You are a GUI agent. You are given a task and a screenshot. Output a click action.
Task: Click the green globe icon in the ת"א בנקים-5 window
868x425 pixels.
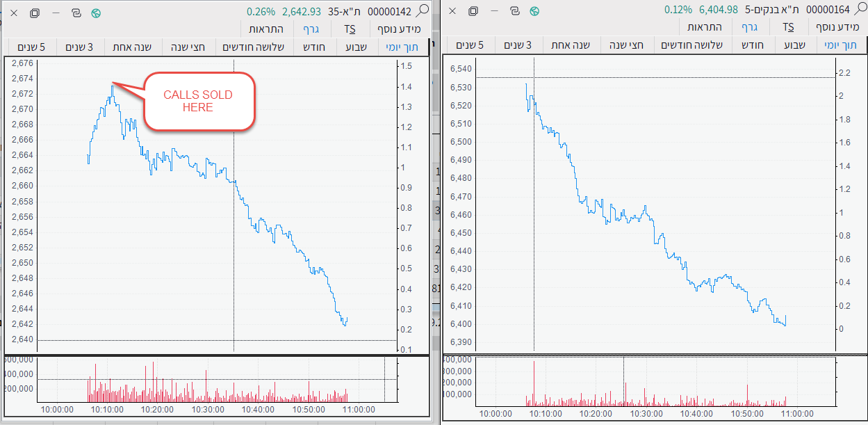tap(534, 11)
